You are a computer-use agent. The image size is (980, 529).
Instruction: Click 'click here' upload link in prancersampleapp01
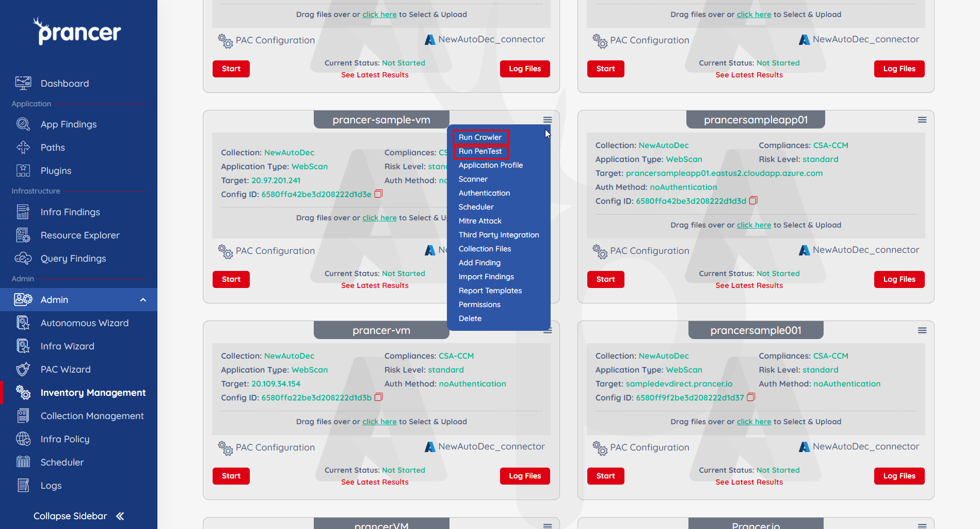pyautogui.click(x=754, y=225)
